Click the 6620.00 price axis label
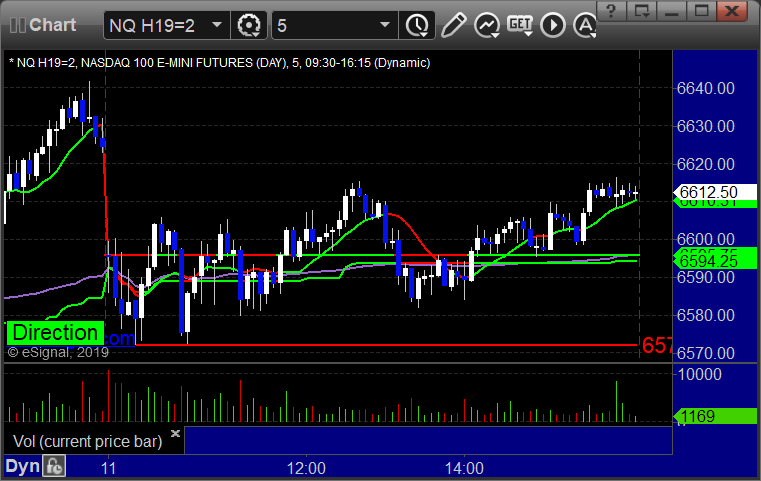The width and height of the screenshot is (761, 481). point(706,164)
